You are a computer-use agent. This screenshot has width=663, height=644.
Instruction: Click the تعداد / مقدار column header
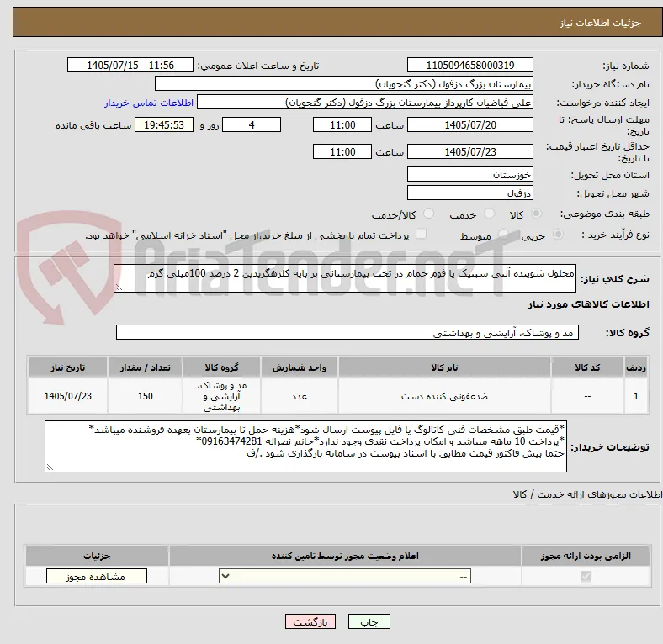coord(145,367)
